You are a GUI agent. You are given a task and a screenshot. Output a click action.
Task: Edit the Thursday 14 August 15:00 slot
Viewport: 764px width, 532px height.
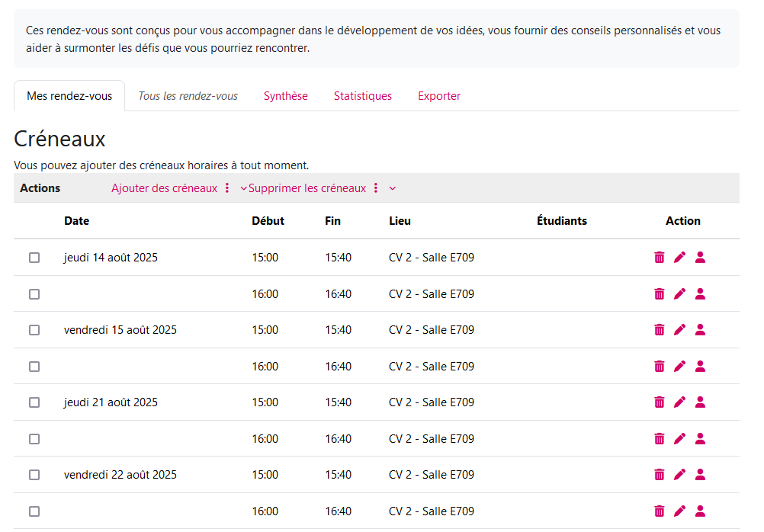point(680,258)
